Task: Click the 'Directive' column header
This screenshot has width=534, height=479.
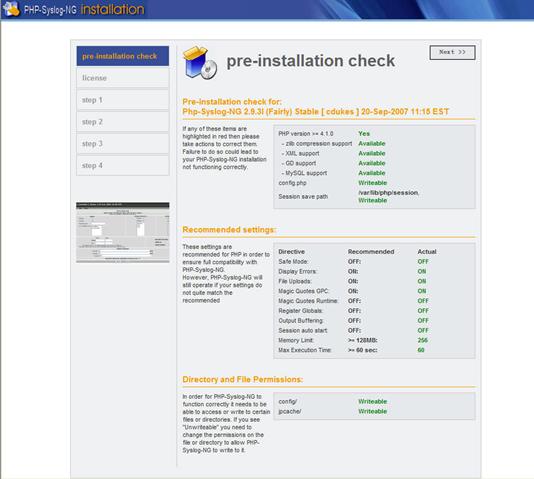Action: [x=292, y=252]
